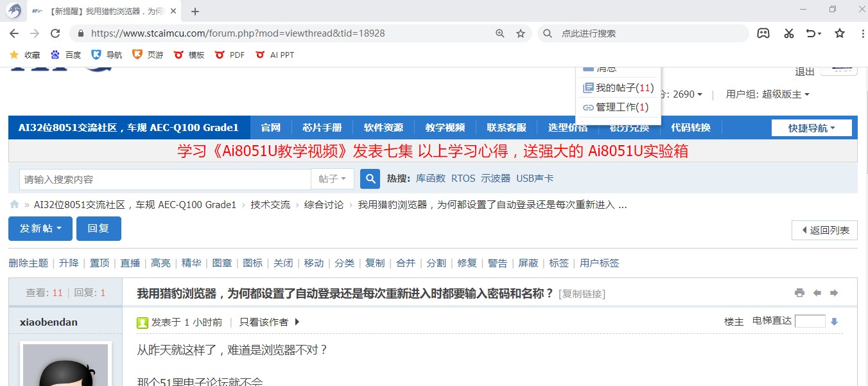
Task: Click the red Ai8051U promotion banner
Action: pyautogui.click(x=433, y=151)
